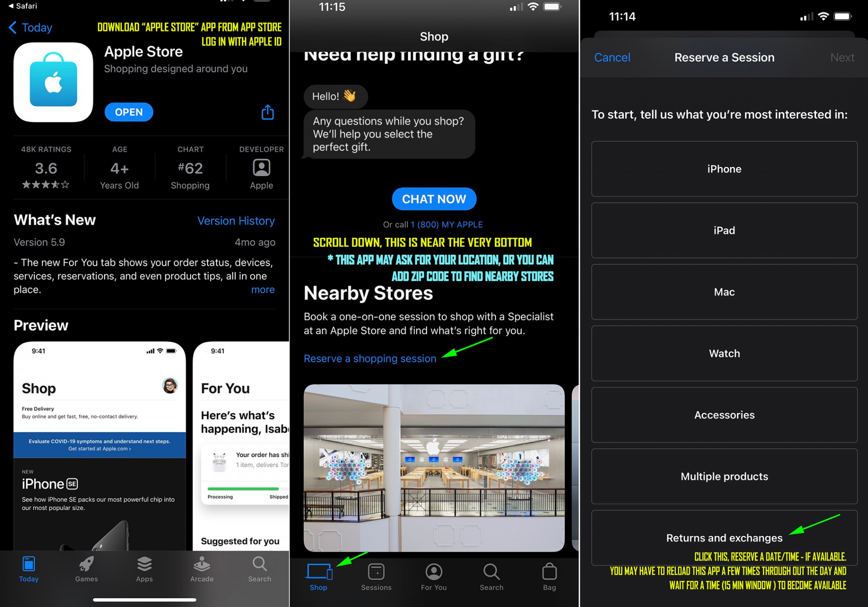Tap the share icon on App Store listing
868x607 pixels.
click(269, 112)
